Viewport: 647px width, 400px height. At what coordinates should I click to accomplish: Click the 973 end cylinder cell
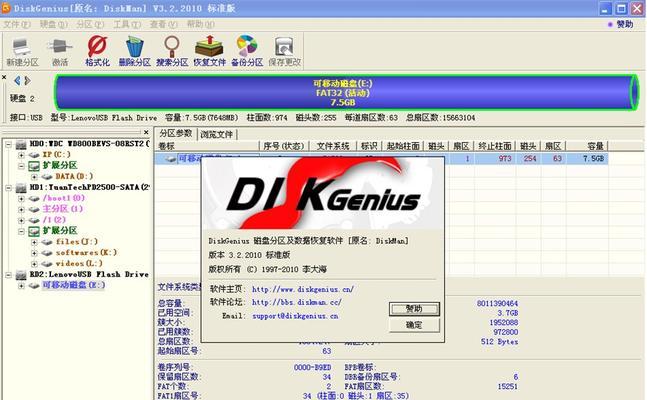pos(494,159)
